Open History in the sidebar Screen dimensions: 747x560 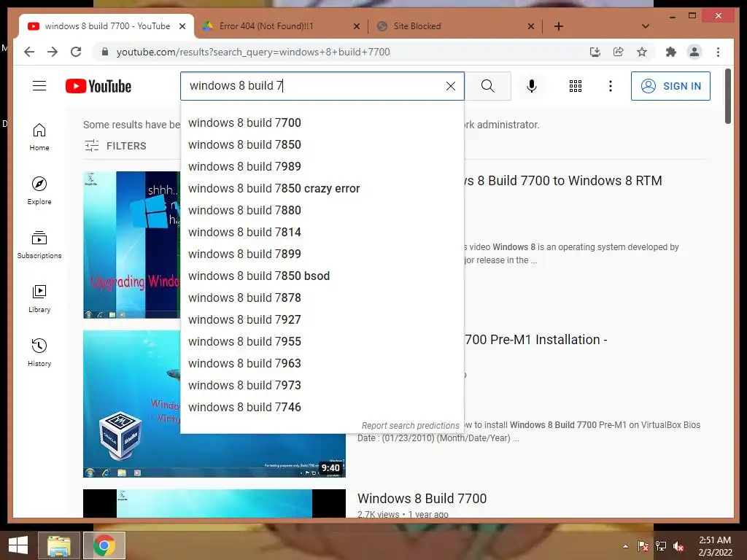pos(39,353)
